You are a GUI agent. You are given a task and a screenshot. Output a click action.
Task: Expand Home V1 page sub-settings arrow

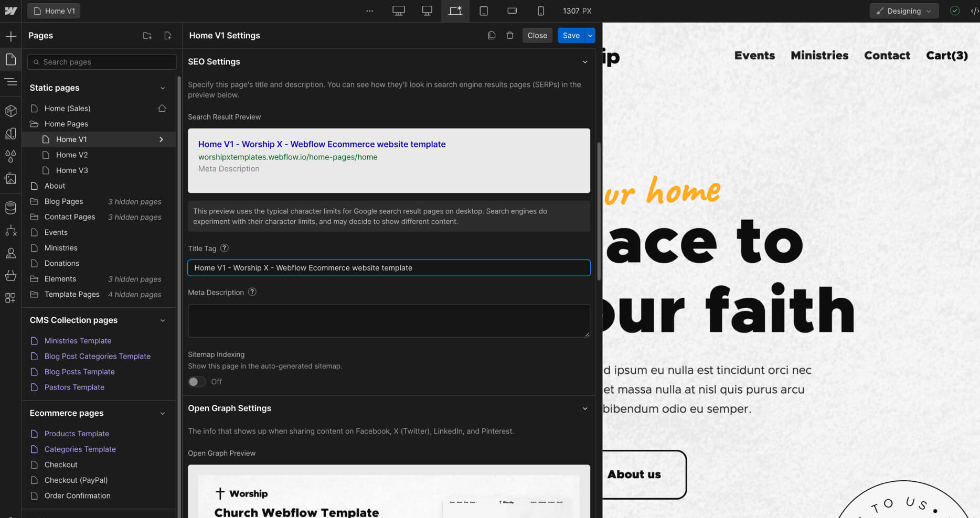click(x=162, y=139)
